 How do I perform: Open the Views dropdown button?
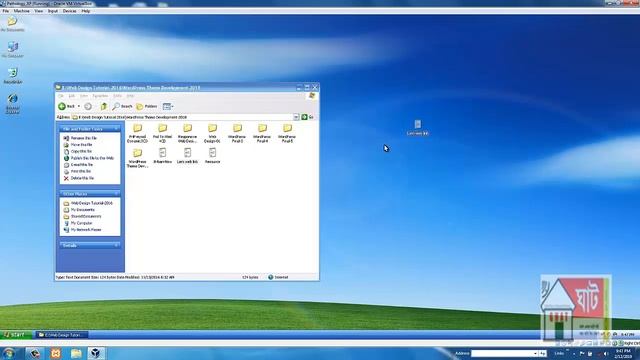click(168, 106)
